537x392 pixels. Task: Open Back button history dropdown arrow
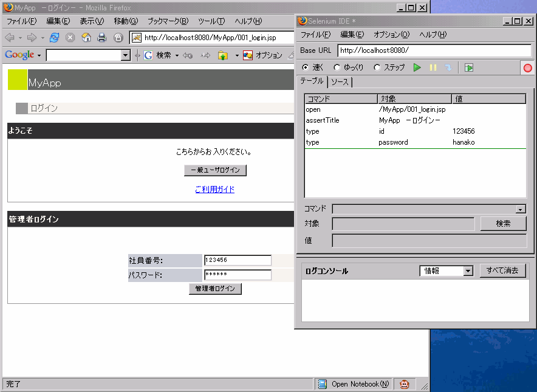pos(20,38)
